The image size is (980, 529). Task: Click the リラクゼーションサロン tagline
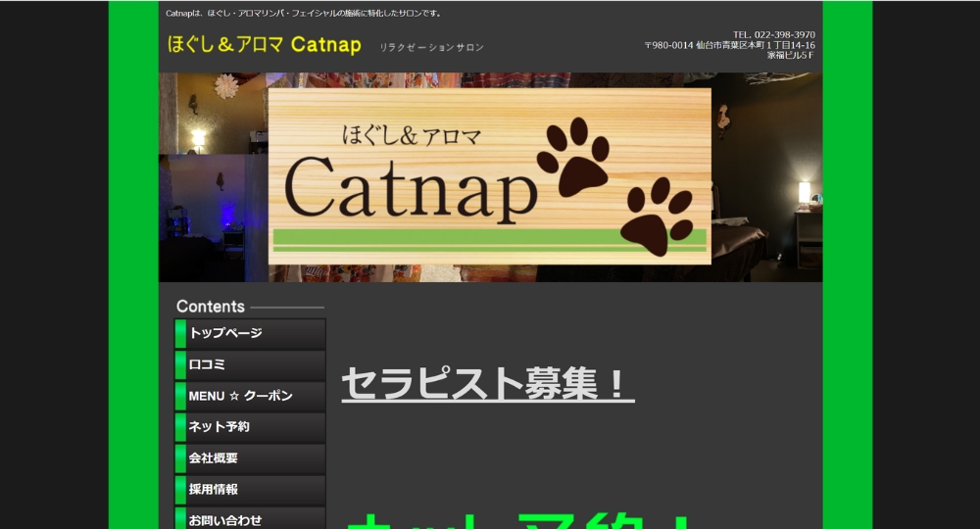pos(432,47)
